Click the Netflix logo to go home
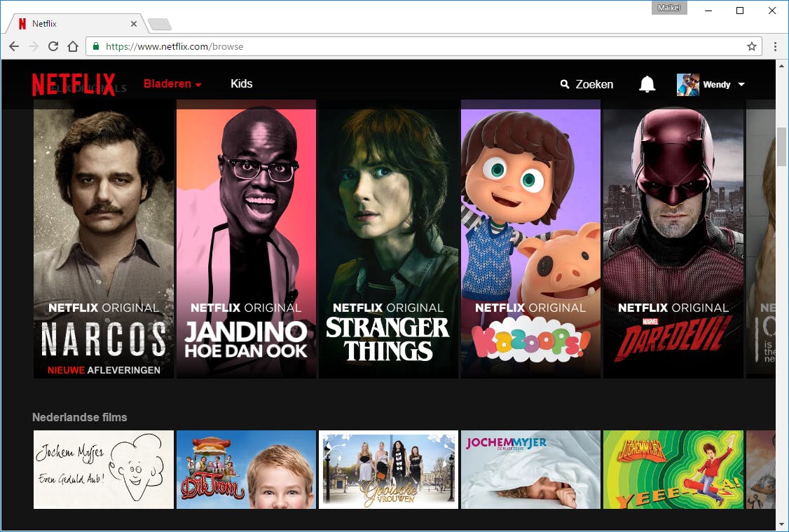789x532 pixels. point(73,84)
